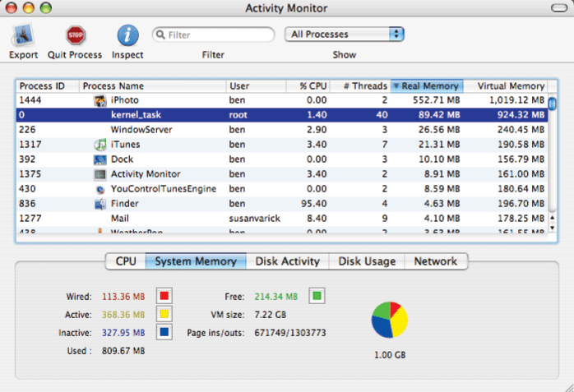
Task: Switch to the CPU tab
Action: [126, 261]
